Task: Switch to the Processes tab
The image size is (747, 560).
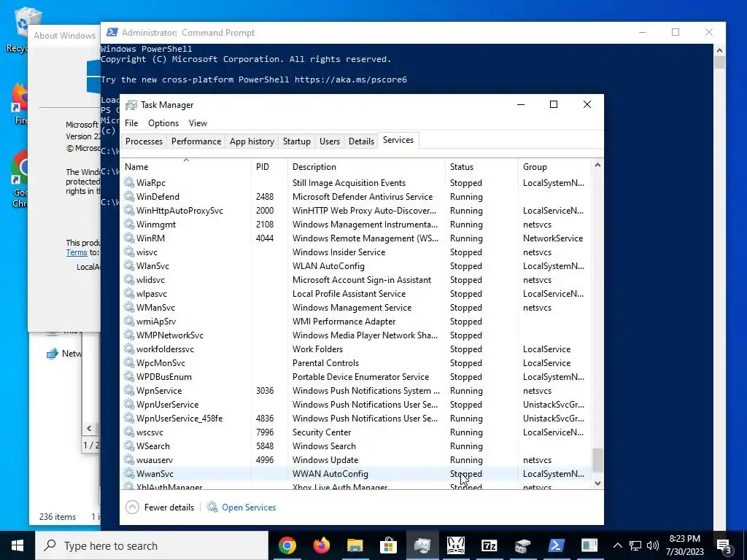Action: click(x=144, y=141)
